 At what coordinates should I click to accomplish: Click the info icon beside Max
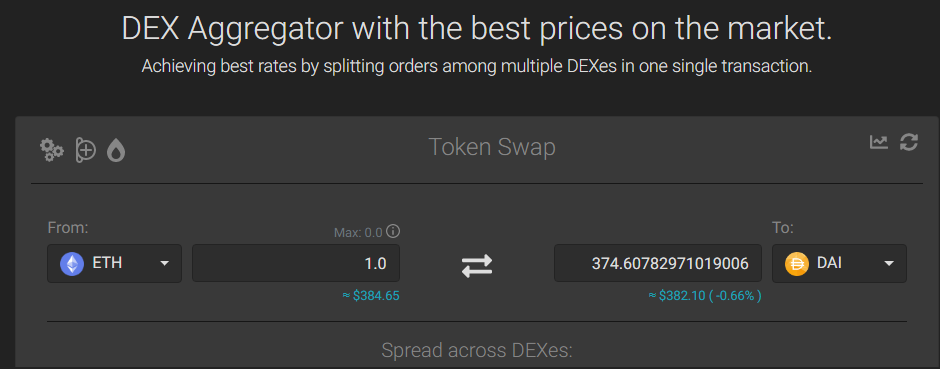pos(393,231)
